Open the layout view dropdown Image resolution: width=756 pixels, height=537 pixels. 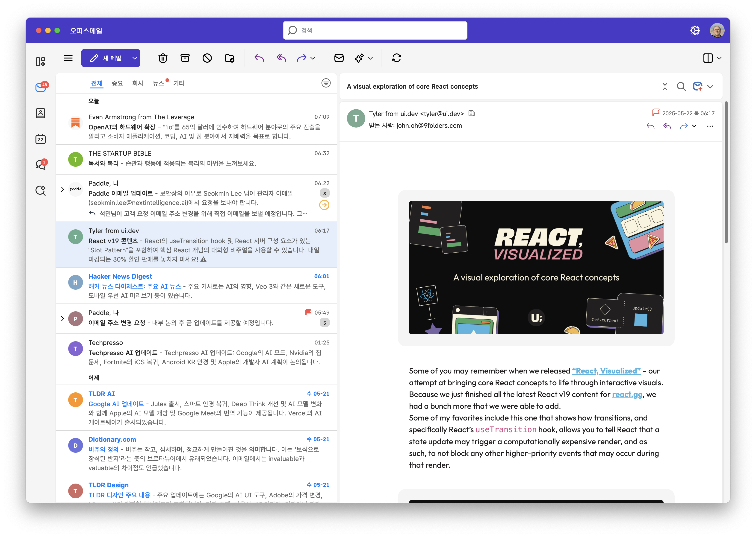click(x=719, y=58)
